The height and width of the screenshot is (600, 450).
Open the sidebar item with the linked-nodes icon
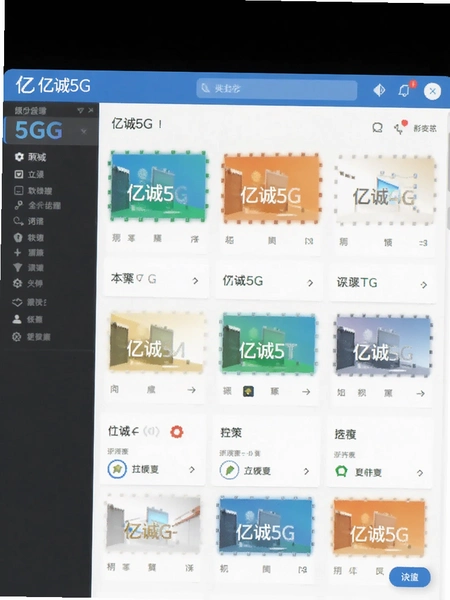(37, 205)
